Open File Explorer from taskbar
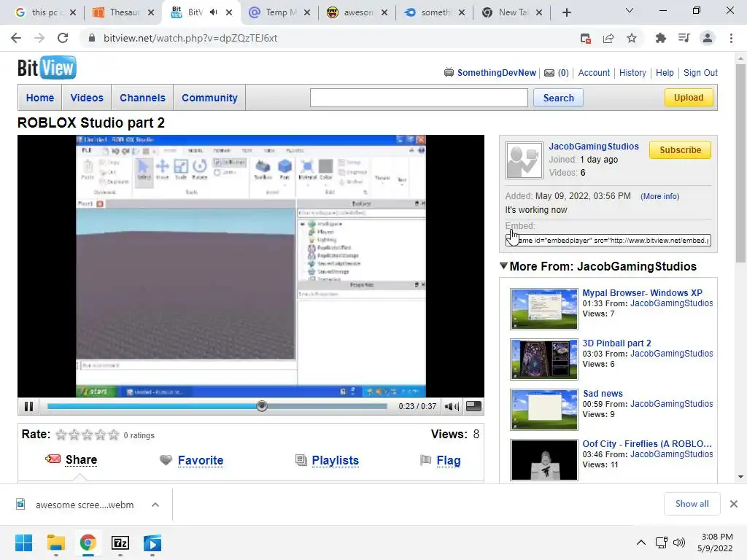This screenshot has height=560, width=747. (x=55, y=542)
